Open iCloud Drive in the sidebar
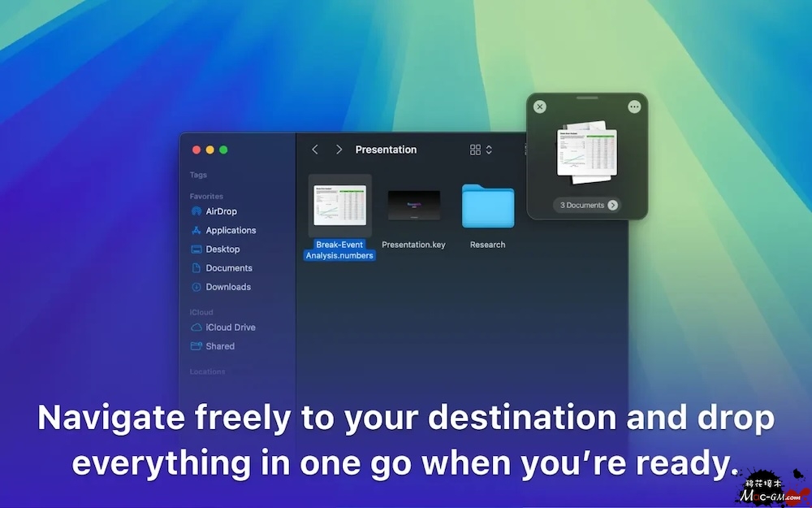Screen dimensions: 812x508 point(230,328)
